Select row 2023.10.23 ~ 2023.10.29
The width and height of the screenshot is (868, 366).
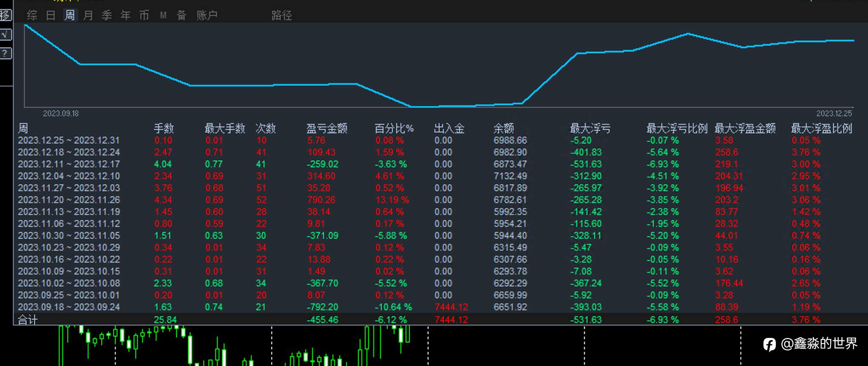[440, 248]
